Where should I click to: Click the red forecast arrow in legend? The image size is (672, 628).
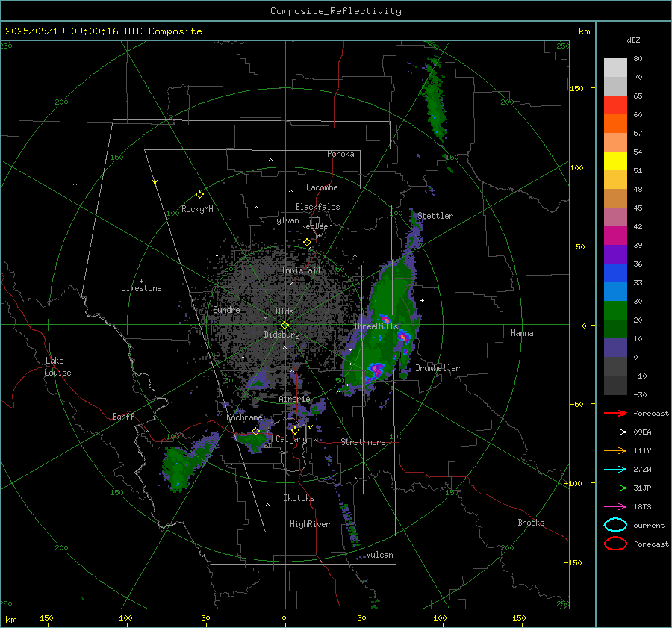pyautogui.click(x=615, y=413)
